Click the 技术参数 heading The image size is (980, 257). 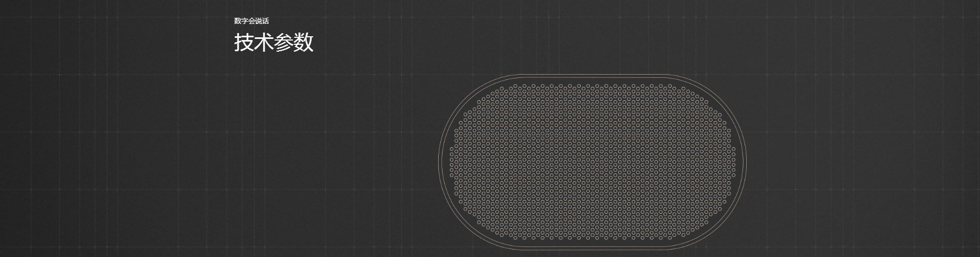(273, 43)
